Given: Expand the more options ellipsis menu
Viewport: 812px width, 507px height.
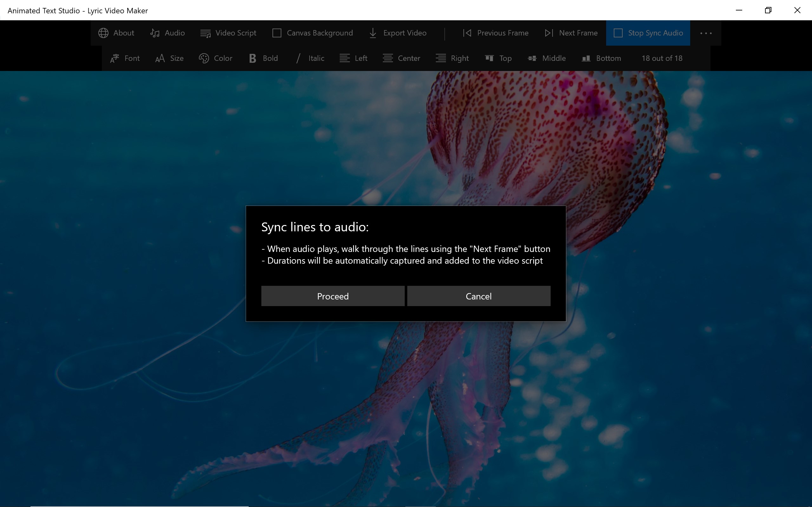Looking at the screenshot, I should [x=706, y=33].
